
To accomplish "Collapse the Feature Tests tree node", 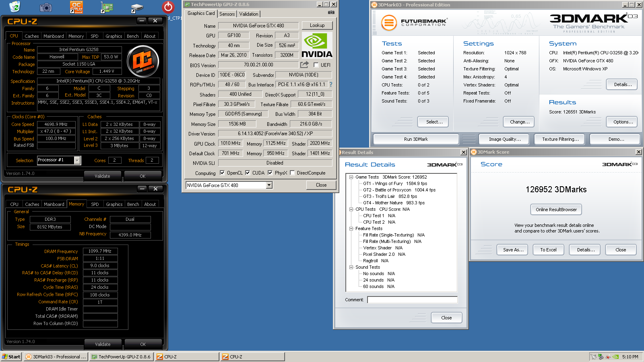I will coord(351,228).
